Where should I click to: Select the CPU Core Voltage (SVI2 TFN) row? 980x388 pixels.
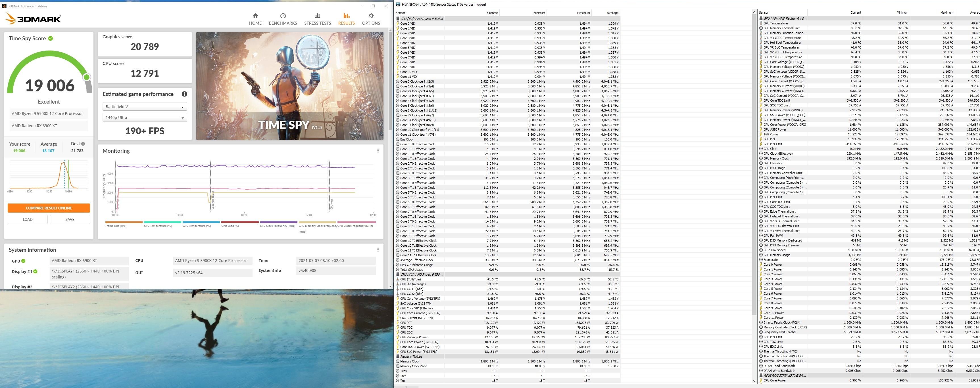(508, 299)
